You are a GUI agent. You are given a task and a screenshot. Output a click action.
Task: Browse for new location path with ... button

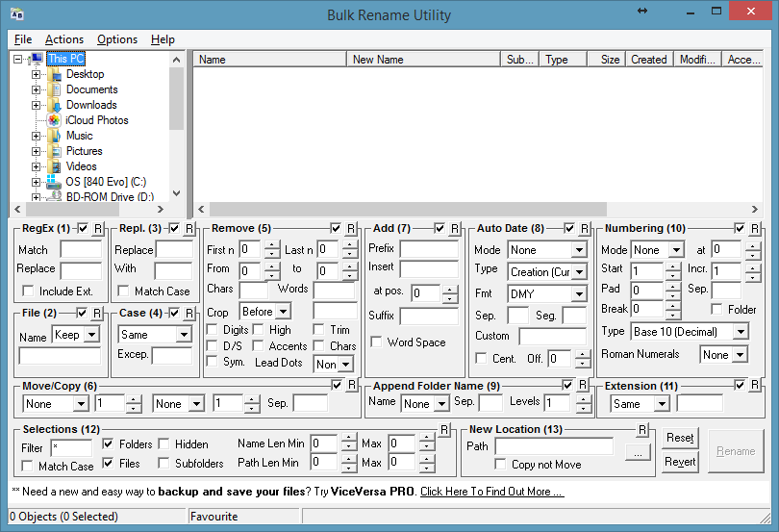[639, 453]
